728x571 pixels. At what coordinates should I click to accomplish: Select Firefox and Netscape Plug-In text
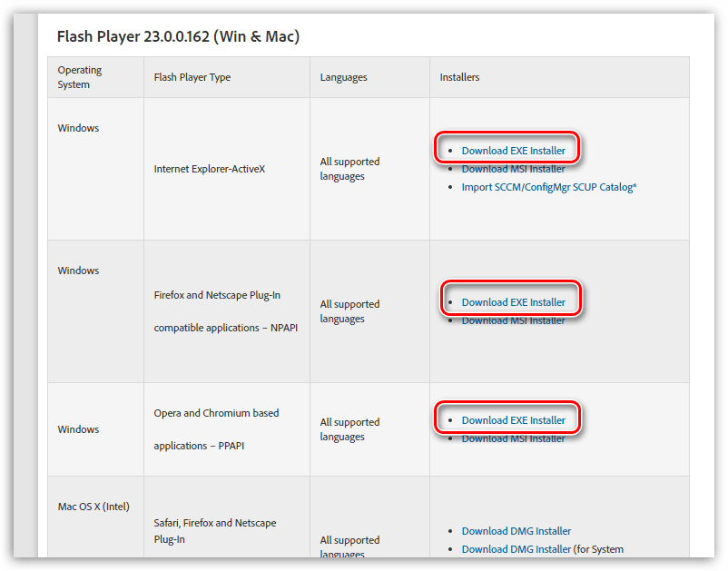click(x=217, y=295)
